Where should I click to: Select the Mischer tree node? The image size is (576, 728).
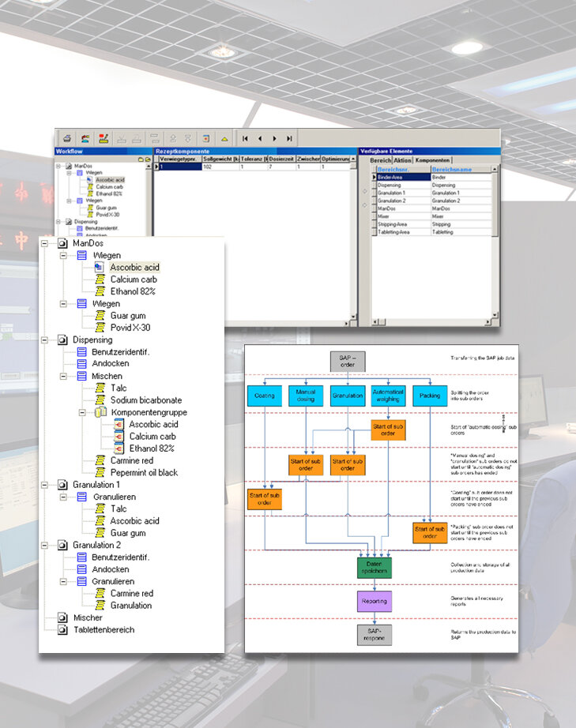click(88, 617)
